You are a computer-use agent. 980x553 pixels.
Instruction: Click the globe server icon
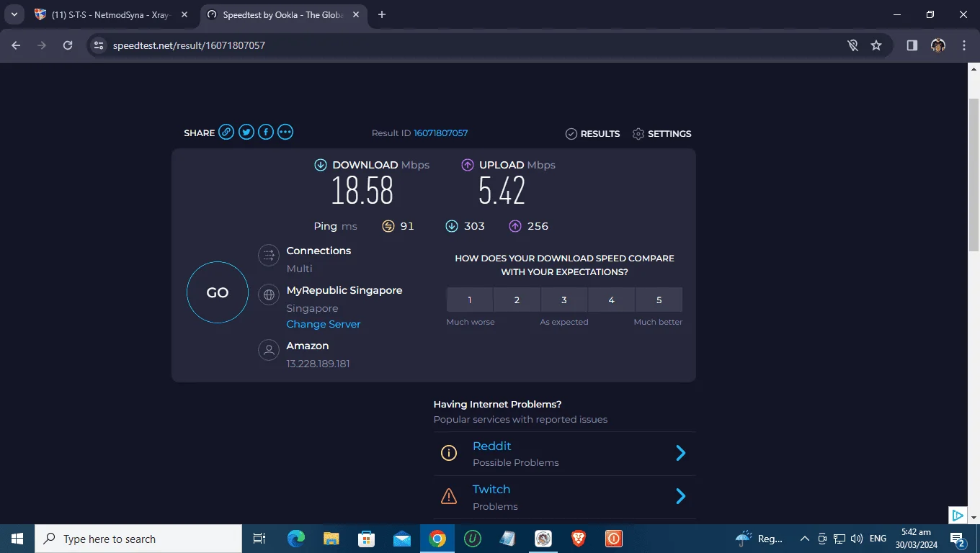(x=269, y=295)
